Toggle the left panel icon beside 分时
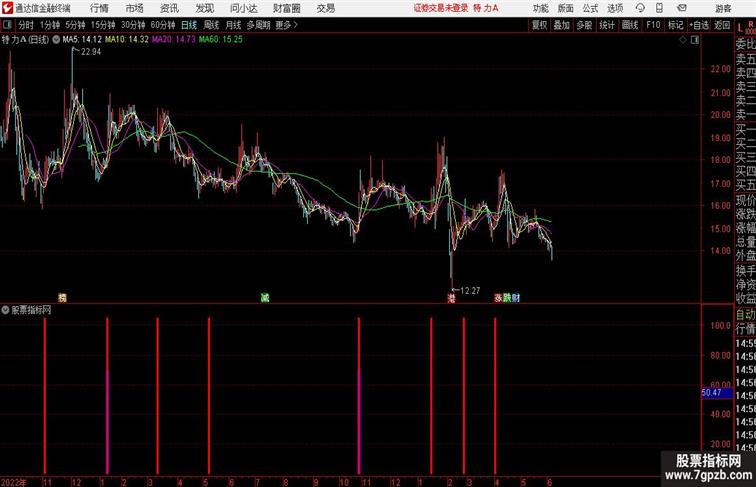756x487 pixels. pyautogui.click(x=7, y=25)
